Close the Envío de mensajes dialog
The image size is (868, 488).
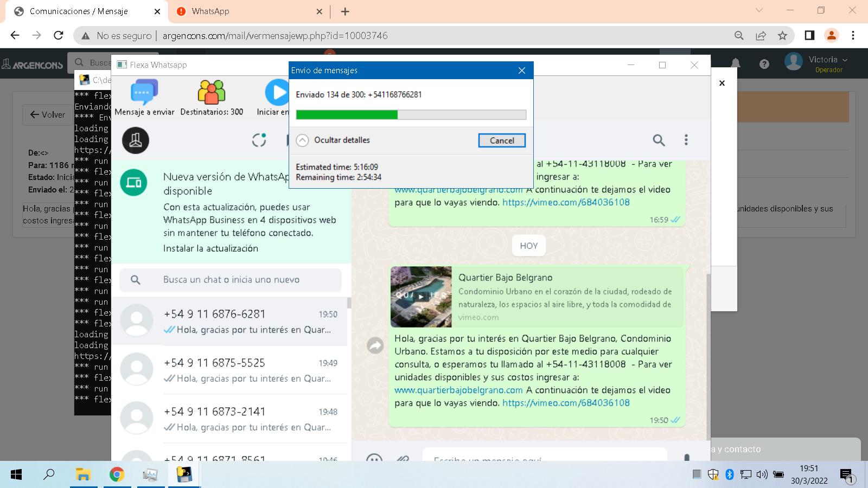521,70
